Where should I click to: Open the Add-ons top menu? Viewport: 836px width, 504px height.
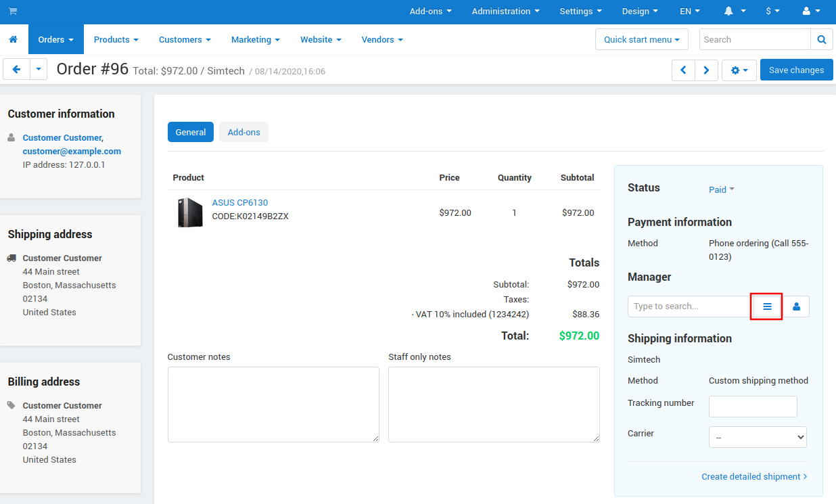pyautogui.click(x=431, y=12)
